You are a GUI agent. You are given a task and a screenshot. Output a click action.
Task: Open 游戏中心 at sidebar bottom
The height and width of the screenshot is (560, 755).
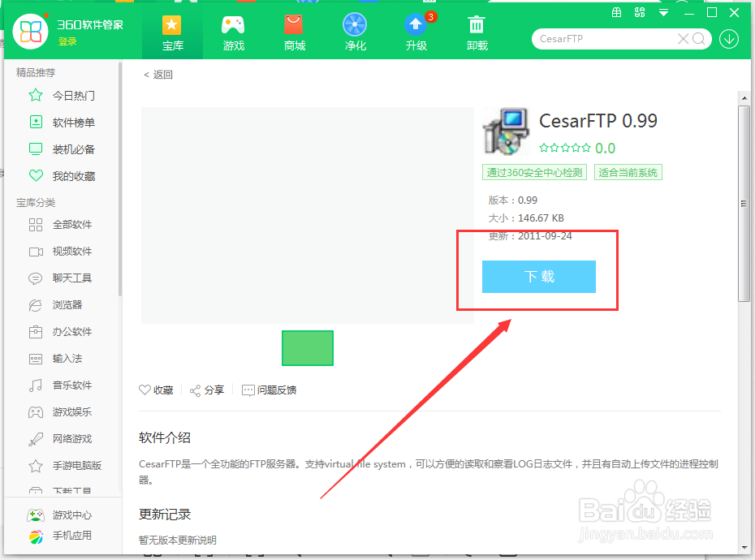[x=72, y=515]
